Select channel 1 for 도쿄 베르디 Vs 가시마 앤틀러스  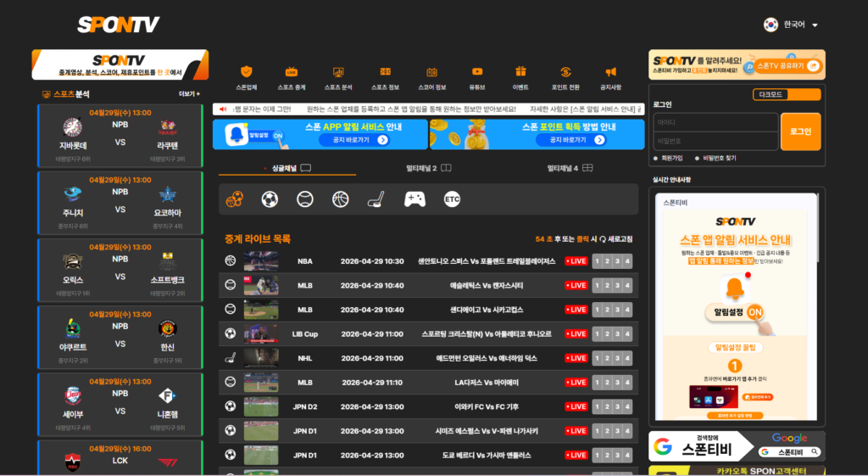tap(598, 455)
